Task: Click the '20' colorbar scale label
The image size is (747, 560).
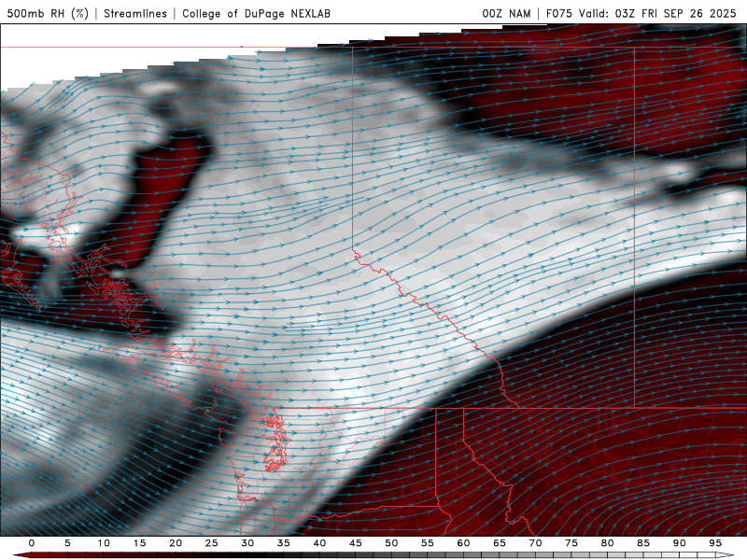Action: (x=176, y=543)
